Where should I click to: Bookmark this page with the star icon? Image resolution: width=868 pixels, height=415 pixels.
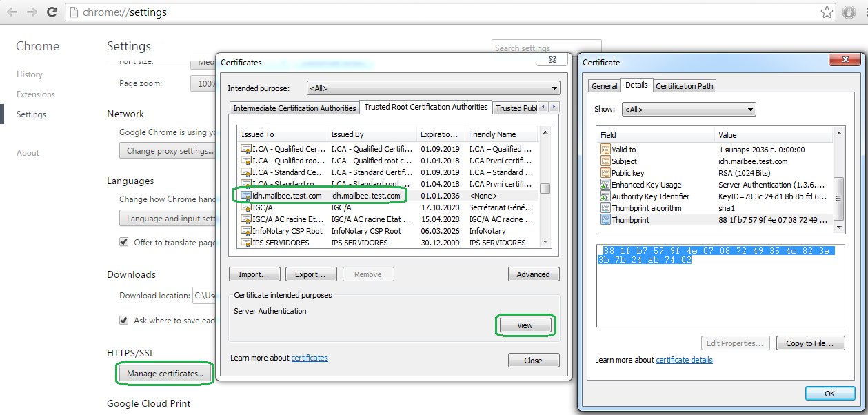[x=827, y=12]
